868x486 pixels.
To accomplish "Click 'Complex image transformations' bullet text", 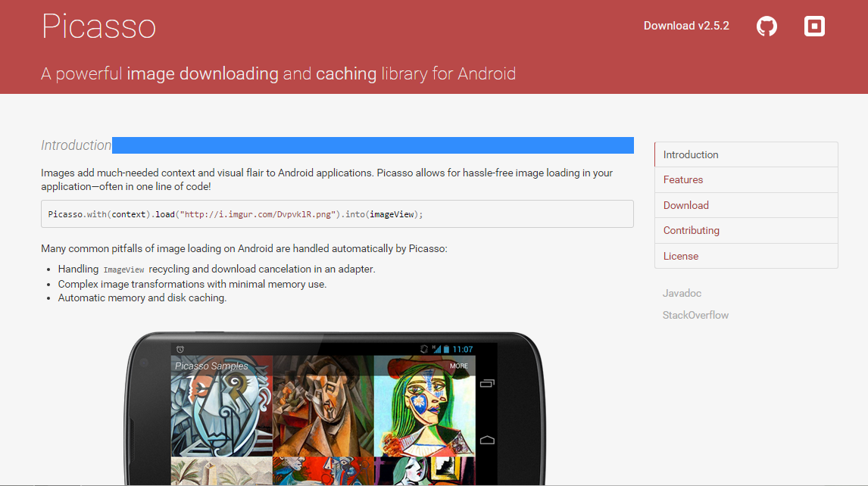I will [x=192, y=284].
